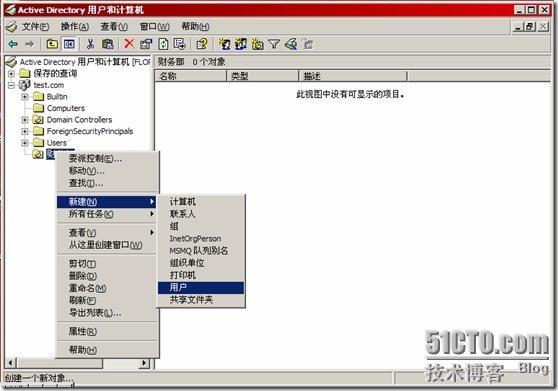
Task: Open the 窗口(W) menu
Action: coord(154,27)
